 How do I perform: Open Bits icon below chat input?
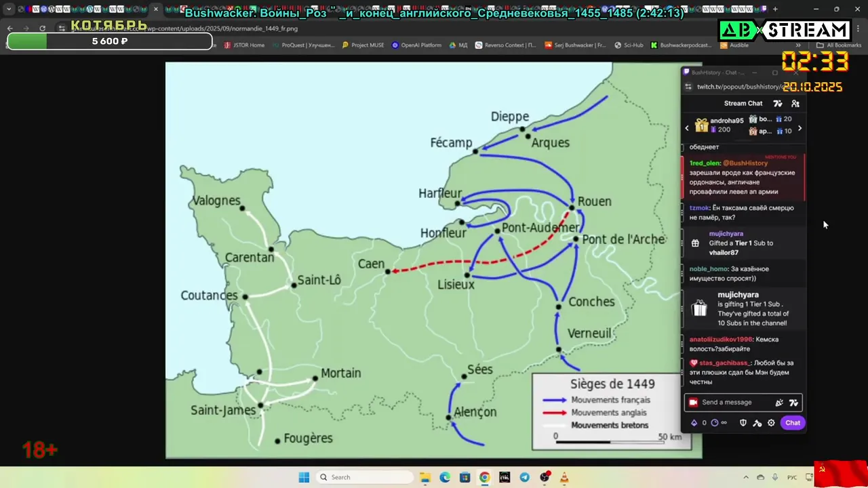click(694, 423)
